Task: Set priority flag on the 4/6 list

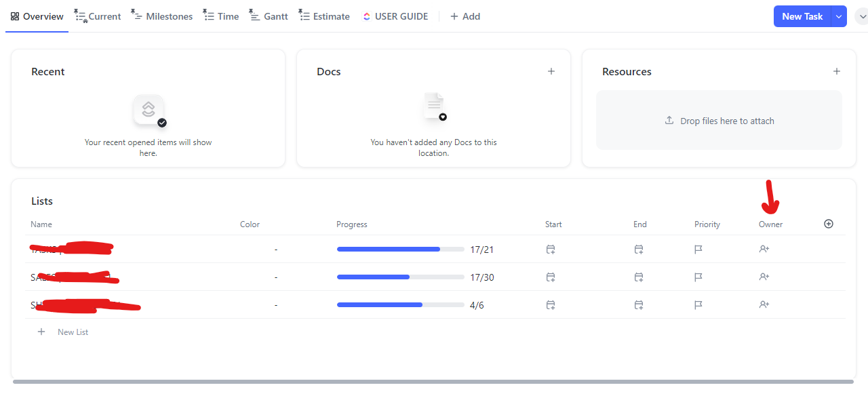Action: (698, 305)
